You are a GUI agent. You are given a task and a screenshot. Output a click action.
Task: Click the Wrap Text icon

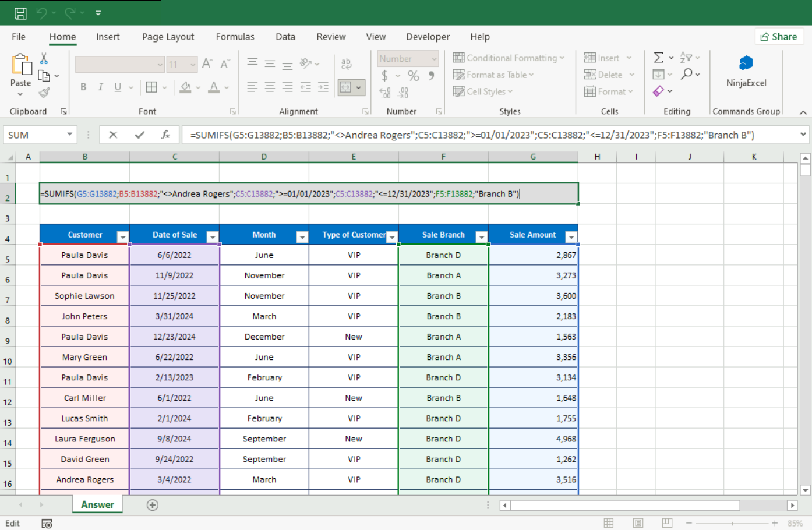coord(346,64)
